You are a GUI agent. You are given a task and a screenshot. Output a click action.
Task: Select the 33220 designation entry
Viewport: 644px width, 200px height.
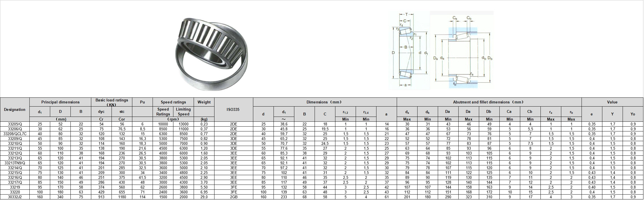[15, 192]
